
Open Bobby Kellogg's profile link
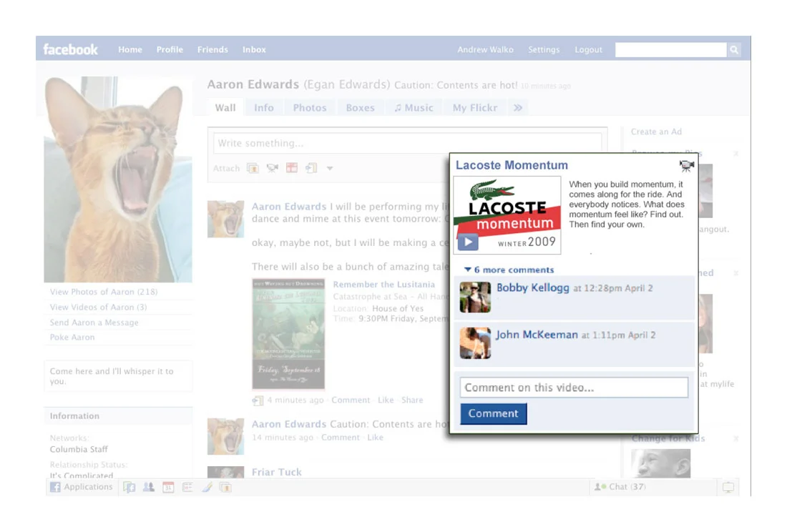(x=532, y=288)
